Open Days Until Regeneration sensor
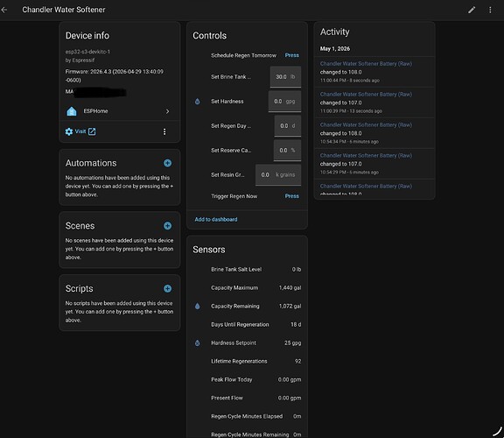The width and height of the screenshot is (504, 438). (x=247, y=324)
